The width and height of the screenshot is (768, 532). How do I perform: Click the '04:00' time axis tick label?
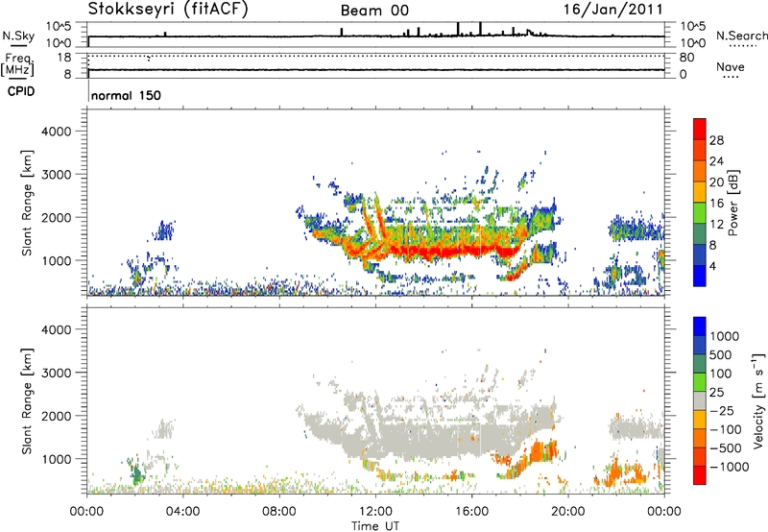pos(182,512)
